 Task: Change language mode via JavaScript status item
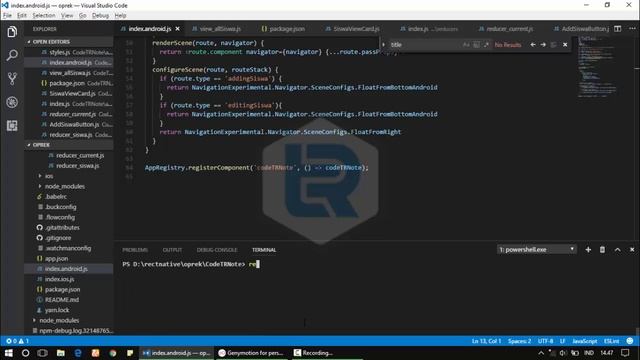[584, 341]
